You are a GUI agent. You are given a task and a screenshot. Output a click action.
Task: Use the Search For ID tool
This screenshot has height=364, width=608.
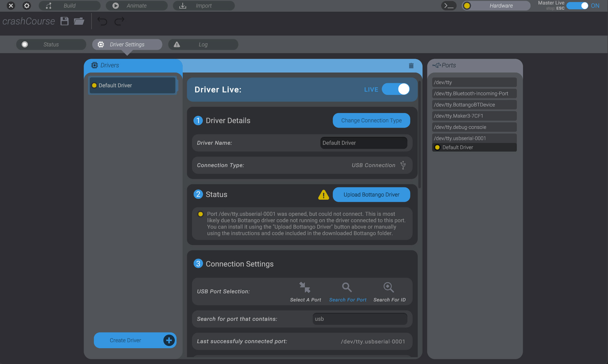click(x=389, y=291)
